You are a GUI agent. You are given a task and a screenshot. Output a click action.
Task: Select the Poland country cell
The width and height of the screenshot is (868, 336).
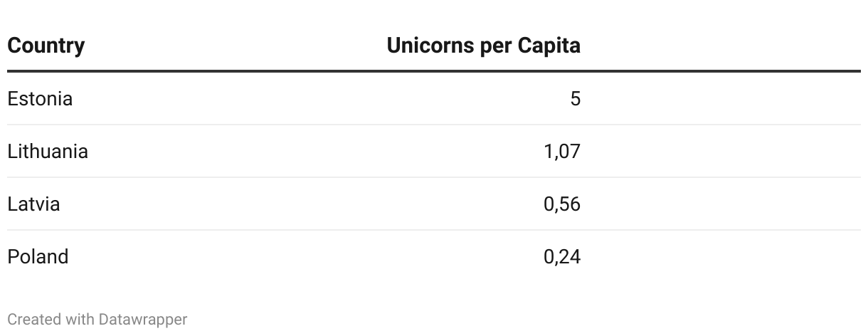pyautogui.click(x=38, y=257)
